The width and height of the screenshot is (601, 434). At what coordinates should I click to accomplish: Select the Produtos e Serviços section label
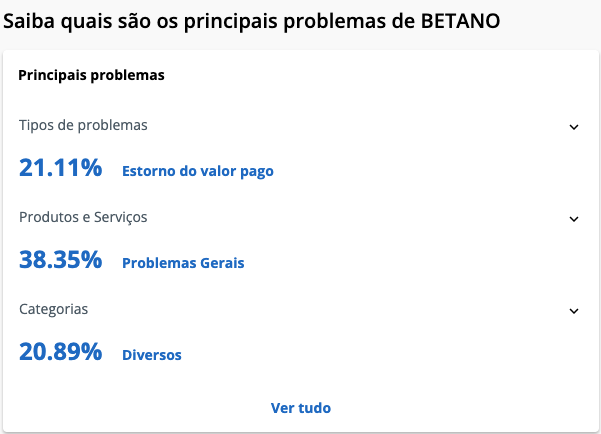(x=83, y=217)
